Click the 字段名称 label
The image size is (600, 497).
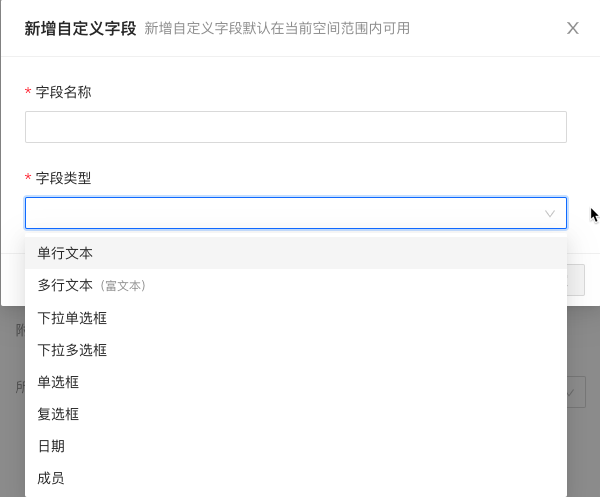point(64,92)
